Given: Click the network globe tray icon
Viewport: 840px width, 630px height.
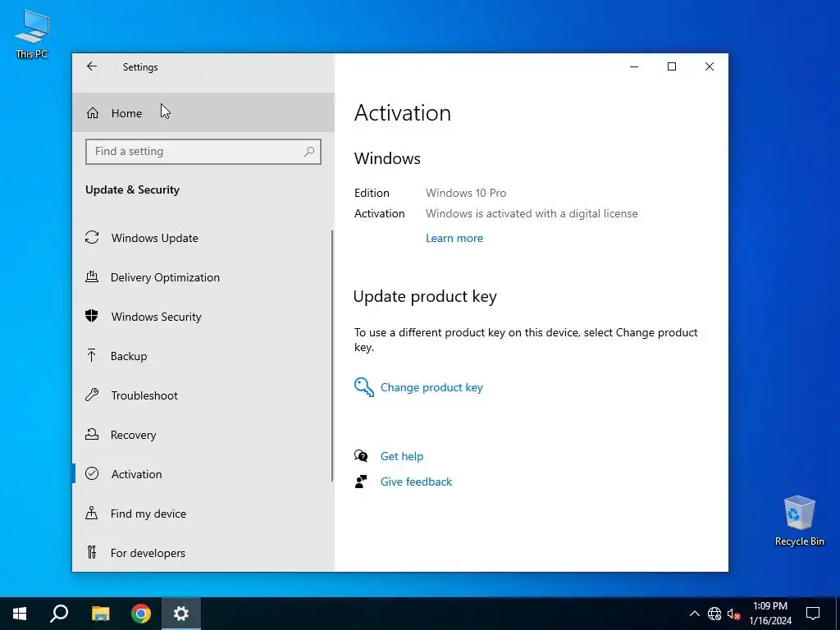Looking at the screenshot, I should tap(714, 614).
